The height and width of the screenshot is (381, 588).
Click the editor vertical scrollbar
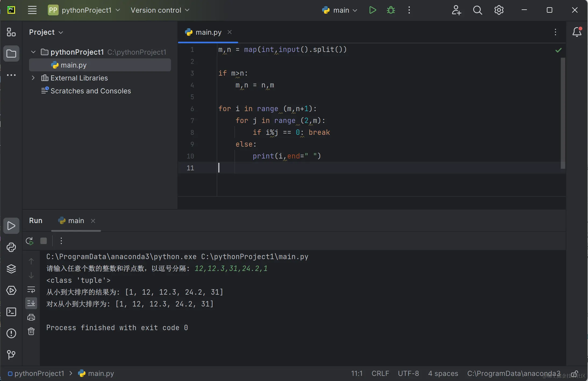[x=563, y=113]
